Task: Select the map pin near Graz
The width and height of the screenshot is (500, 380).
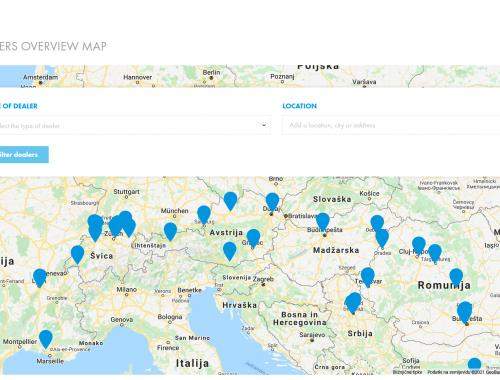Action: click(x=253, y=238)
